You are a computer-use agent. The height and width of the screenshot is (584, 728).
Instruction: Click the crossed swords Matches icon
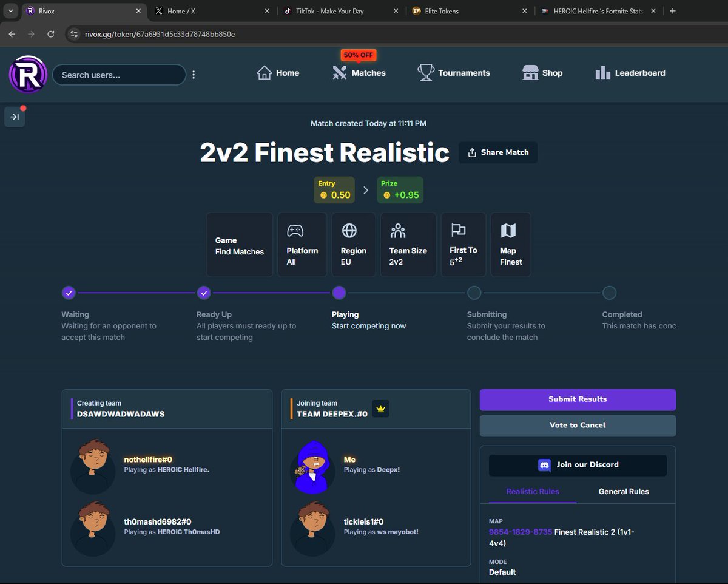click(x=339, y=73)
